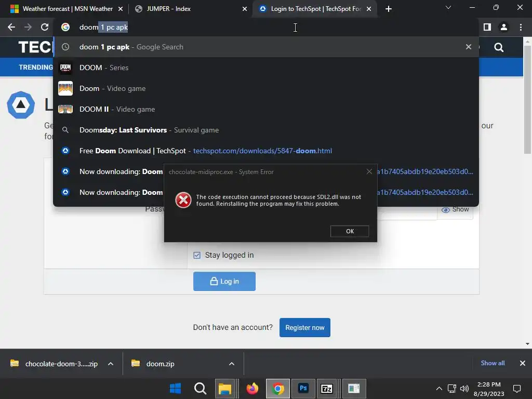
Task: Close the chocolate-midiproc.exe error dialog
Action: coord(369,171)
